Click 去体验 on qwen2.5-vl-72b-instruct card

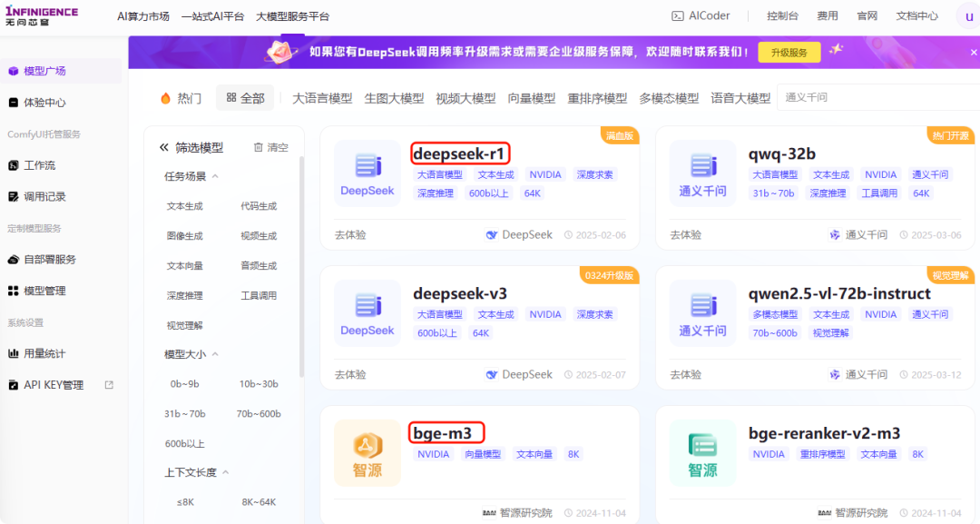point(686,374)
